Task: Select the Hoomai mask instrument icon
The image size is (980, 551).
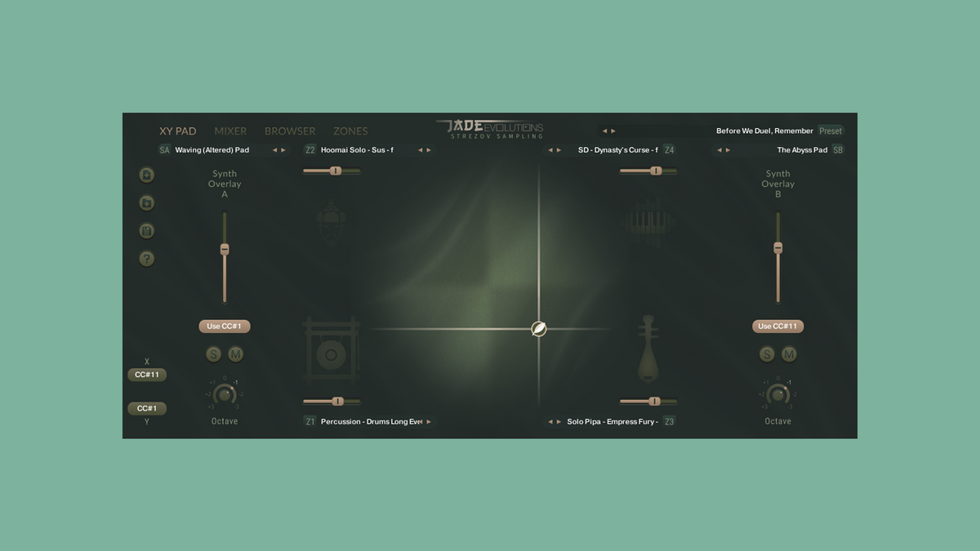Action: coord(331,221)
